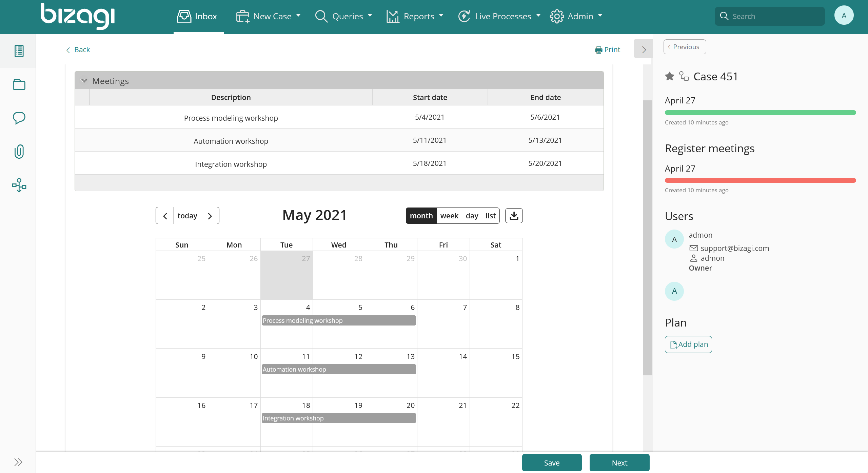This screenshot has height=473, width=868.
Task: Click the download calendar button
Action: 513,216
